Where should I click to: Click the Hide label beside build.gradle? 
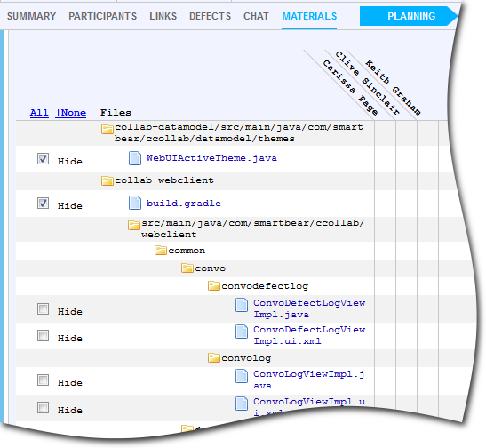(70, 206)
